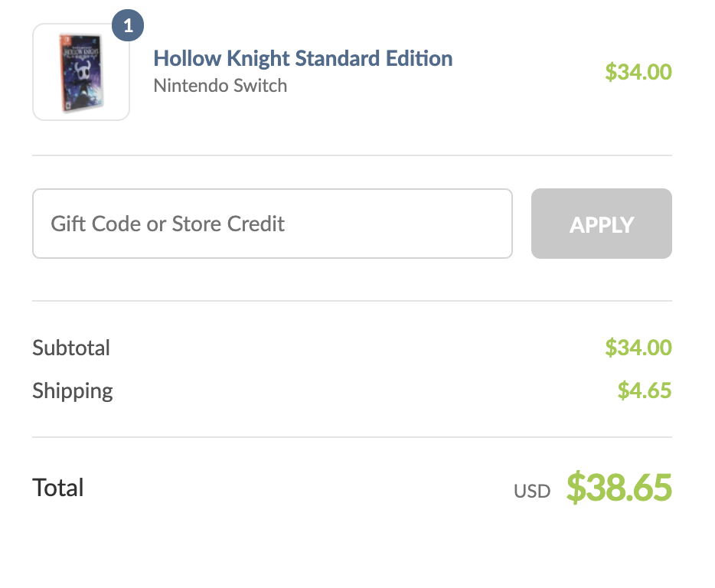This screenshot has height=588, width=715.
Task: Click the $34.00 subtotal amount
Action: click(x=638, y=348)
